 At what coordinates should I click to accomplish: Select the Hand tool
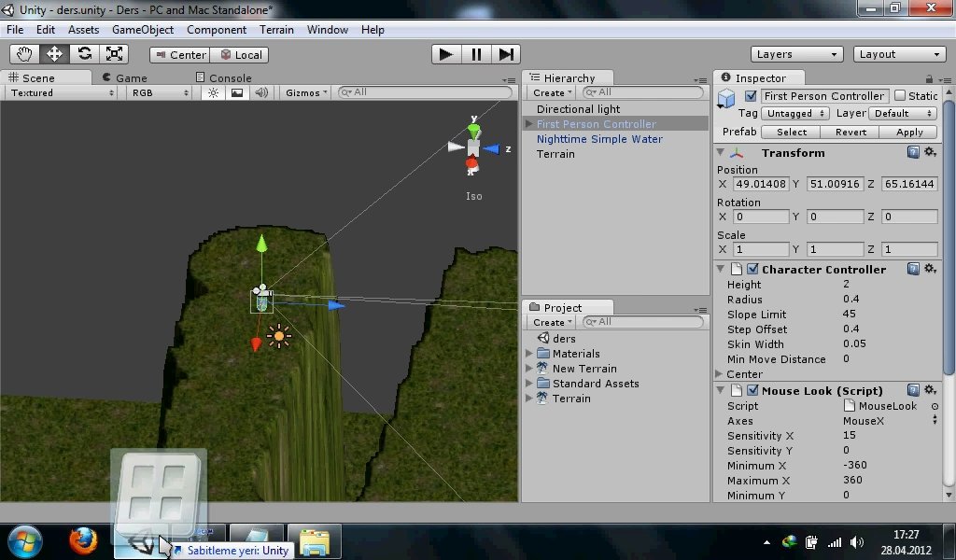point(24,54)
